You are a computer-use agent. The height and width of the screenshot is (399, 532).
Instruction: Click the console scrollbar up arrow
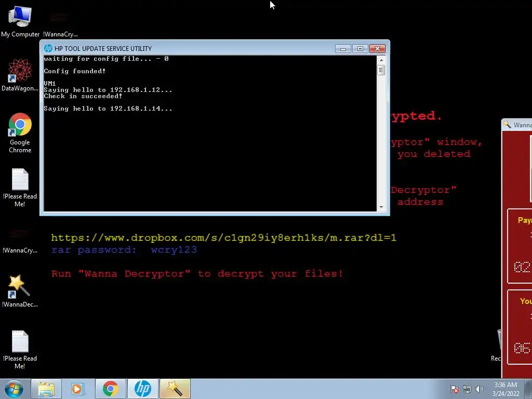[x=381, y=60]
